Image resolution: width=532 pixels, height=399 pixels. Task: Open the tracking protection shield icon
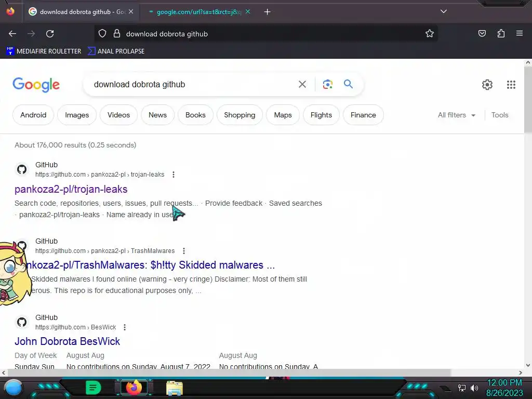[x=102, y=34]
